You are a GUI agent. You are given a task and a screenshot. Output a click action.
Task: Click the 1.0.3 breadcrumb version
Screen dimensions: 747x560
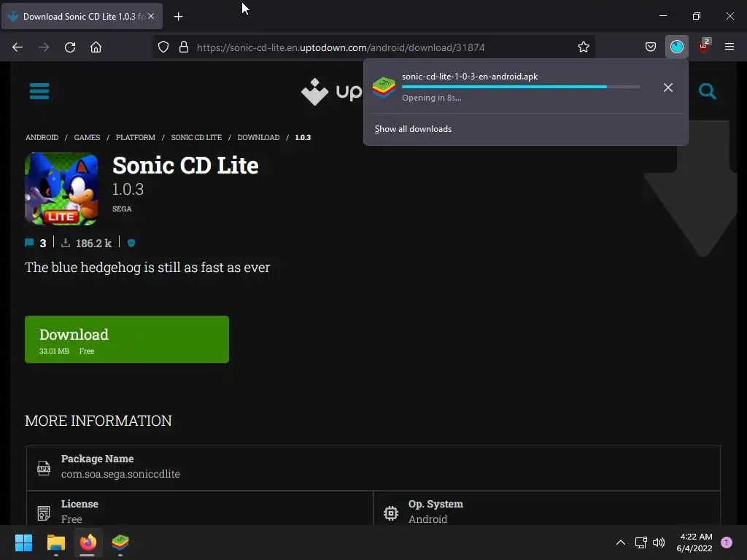coord(303,137)
